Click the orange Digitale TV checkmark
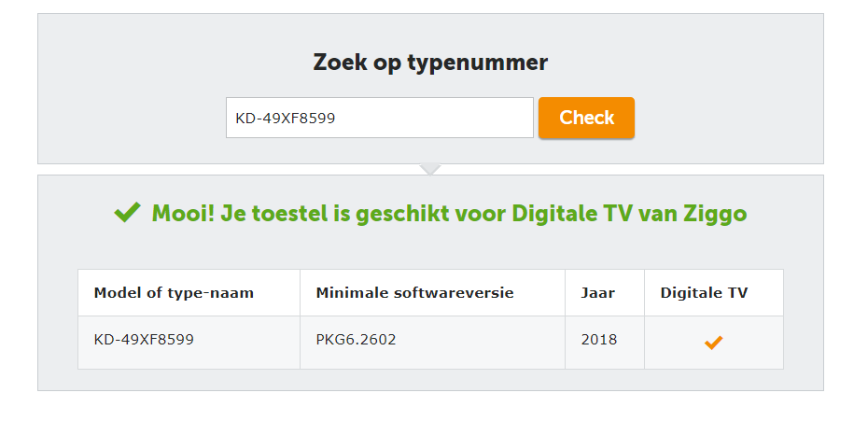Image resolution: width=868 pixels, height=421 pixels. pyautogui.click(x=713, y=343)
